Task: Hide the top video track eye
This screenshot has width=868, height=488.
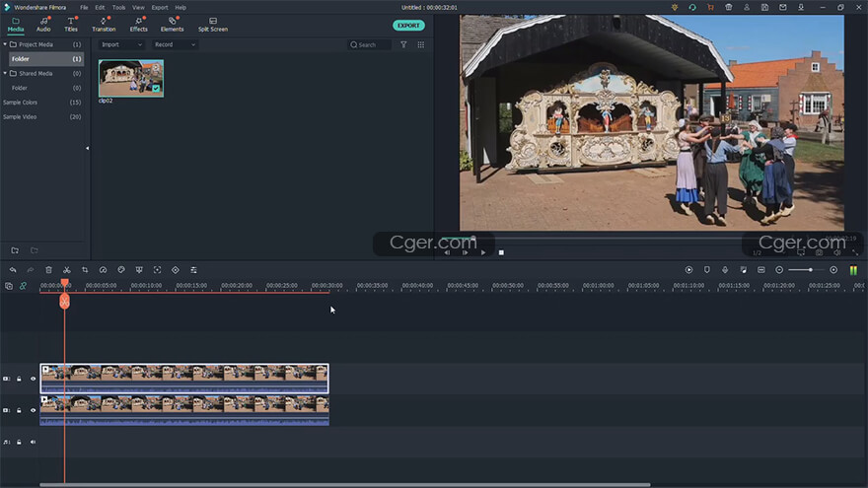Action: (33, 379)
